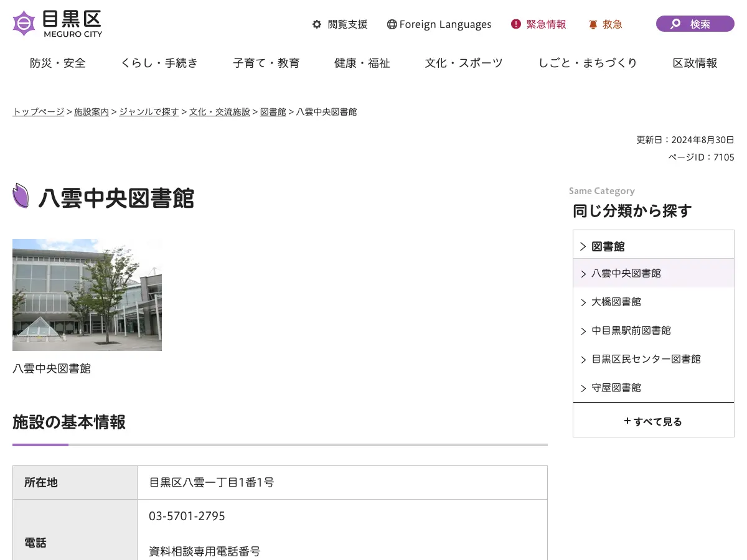
Task: Click the red exclamation icon for 緊急情報
Action: (x=516, y=24)
